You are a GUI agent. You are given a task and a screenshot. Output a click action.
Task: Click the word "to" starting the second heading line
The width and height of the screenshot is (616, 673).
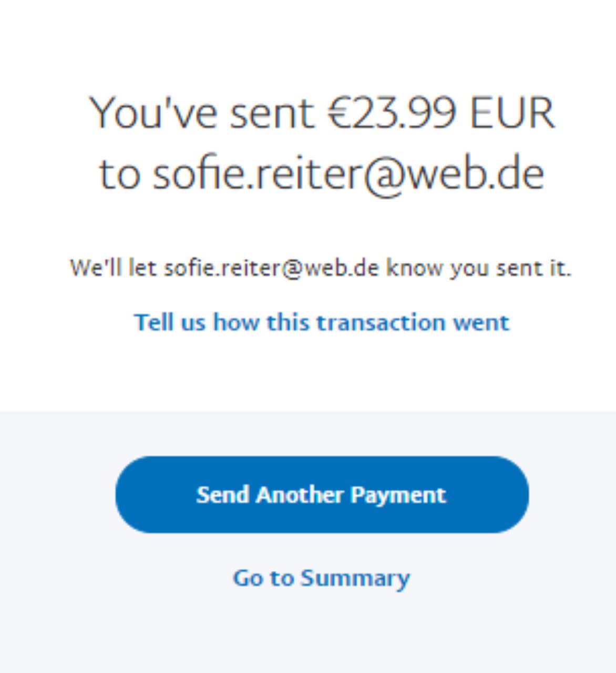click(x=119, y=174)
